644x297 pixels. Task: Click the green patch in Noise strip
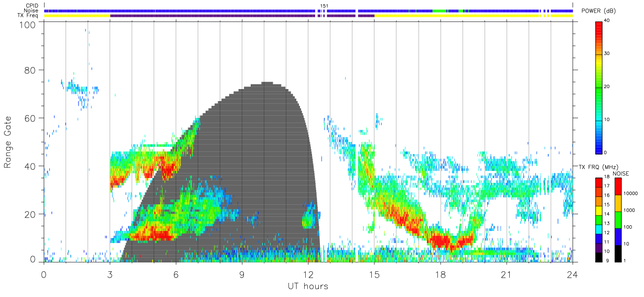click(439, 10)
